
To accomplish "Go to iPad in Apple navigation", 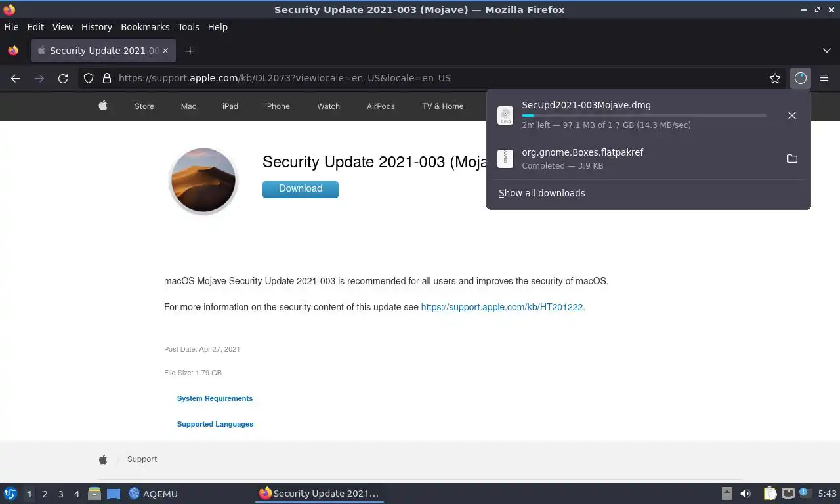I will [230, 106].
